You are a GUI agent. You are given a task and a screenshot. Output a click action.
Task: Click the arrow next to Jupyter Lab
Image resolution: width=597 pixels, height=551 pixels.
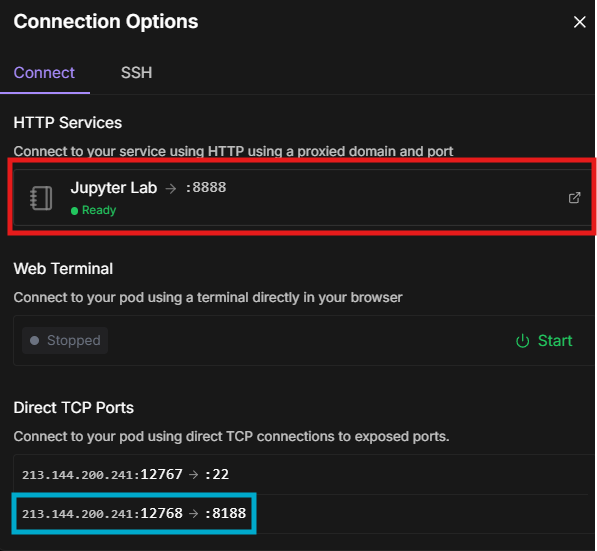click(171, 188)
